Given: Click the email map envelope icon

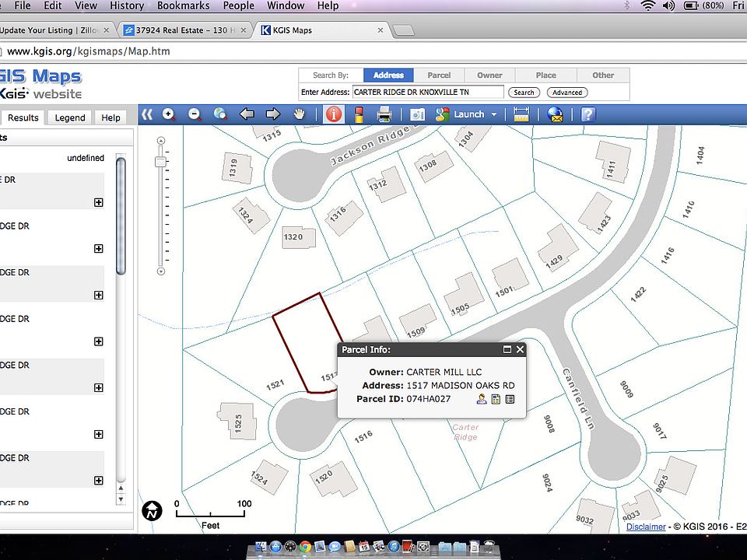Looking at the screenshot, I should point(556,115).
